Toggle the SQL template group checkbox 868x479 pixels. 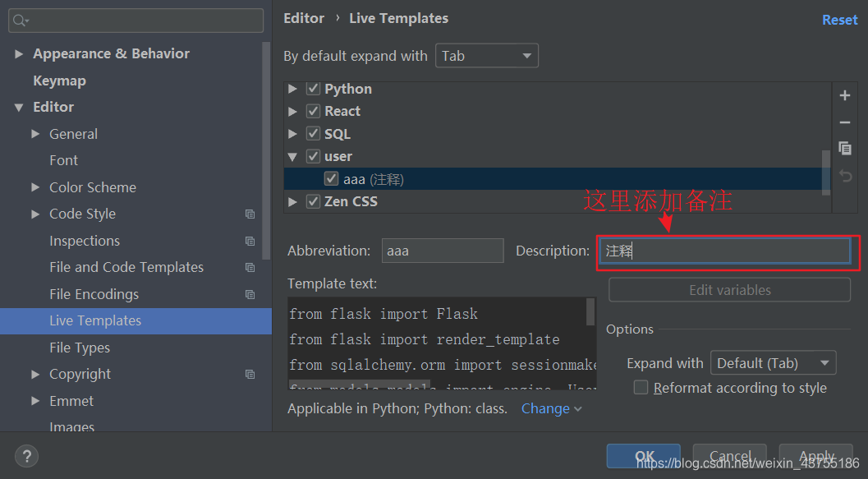click(314, 133)
